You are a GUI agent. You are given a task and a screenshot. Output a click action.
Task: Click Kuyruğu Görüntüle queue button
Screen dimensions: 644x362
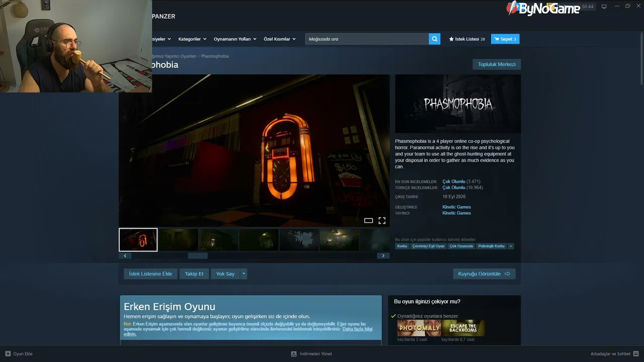(484, 274)
